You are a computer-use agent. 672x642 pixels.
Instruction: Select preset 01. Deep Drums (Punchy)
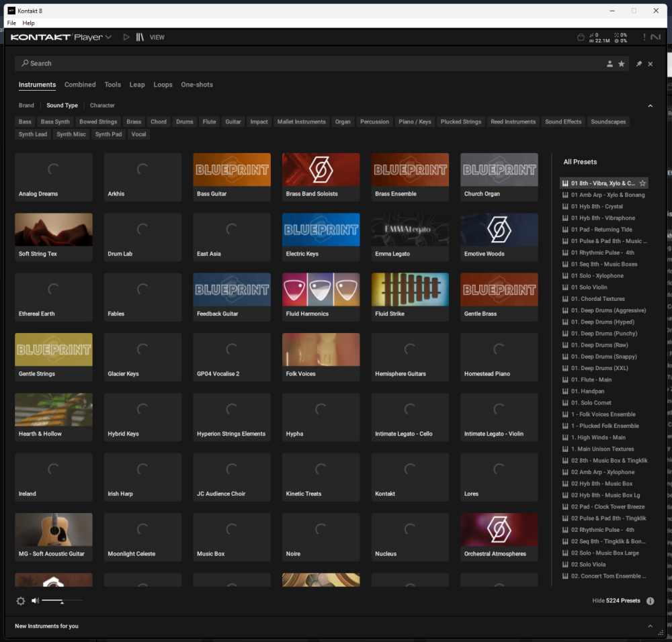click(604, 334)
